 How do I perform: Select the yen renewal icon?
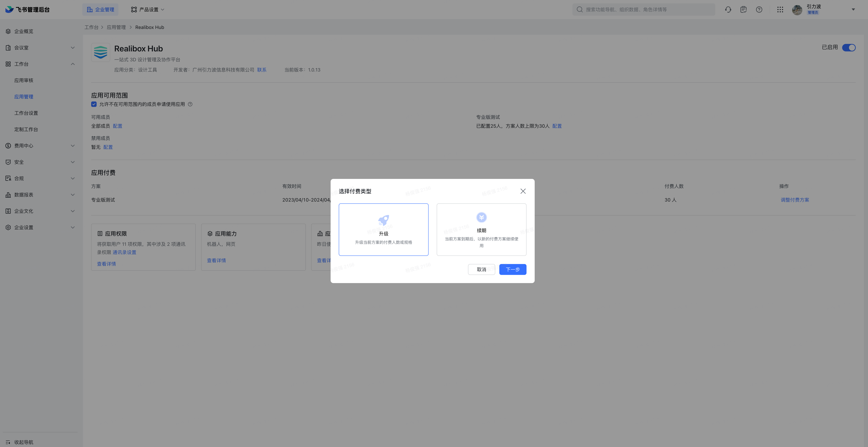tap(481, 217)
